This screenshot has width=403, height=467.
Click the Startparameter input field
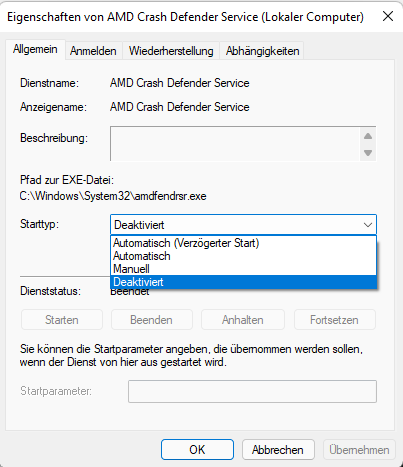252,391
